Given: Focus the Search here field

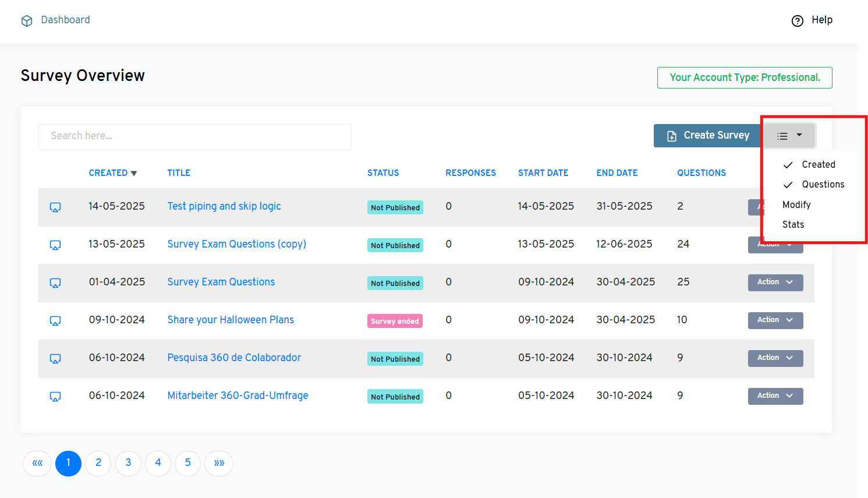Looking at the screenshot, I should click(x=195, y=137).
